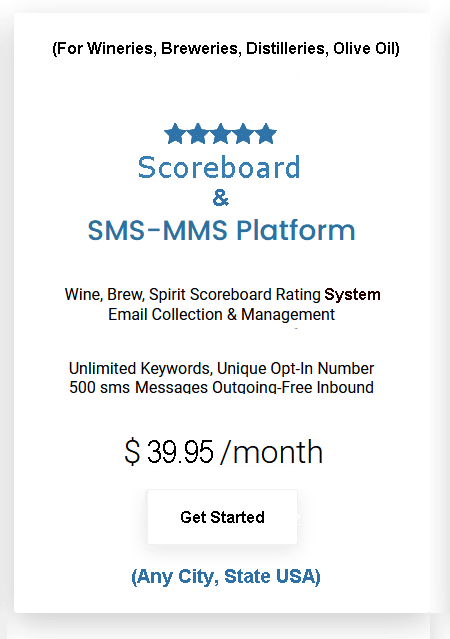This screenshot has height=639, width=450.
Task: Click the 500 sms Messages feature line
Action: [221, 387]
